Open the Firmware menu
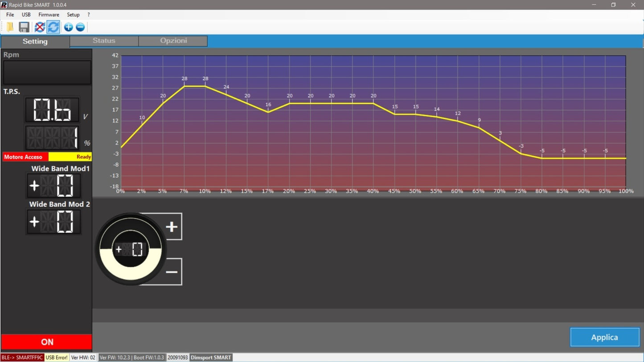This screenshot has width=644, height=362. 49,15
